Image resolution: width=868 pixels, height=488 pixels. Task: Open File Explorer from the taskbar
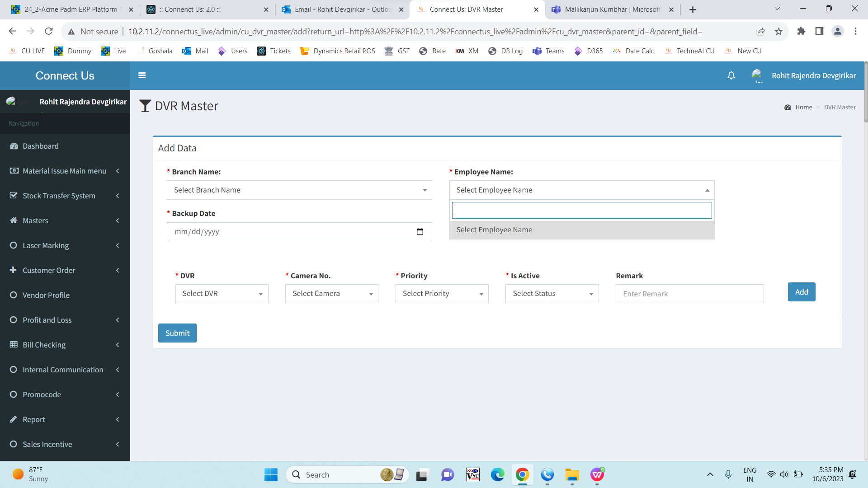[572, 475]
